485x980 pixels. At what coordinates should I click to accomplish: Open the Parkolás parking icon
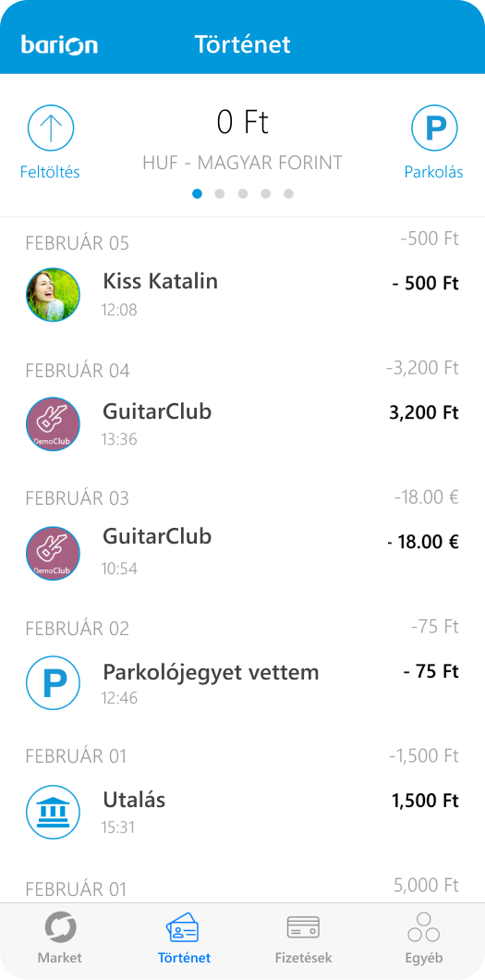coord(434,129)
